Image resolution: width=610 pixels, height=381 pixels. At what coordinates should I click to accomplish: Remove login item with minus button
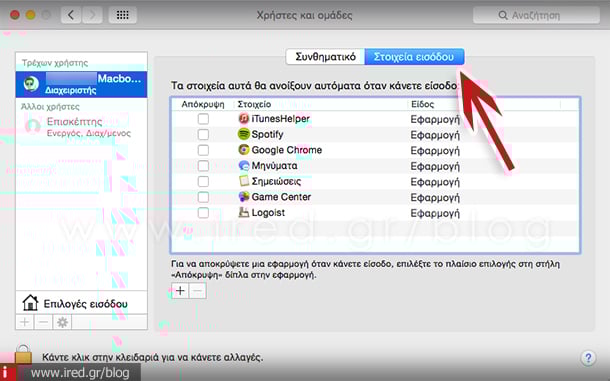[x=198, y=290]
